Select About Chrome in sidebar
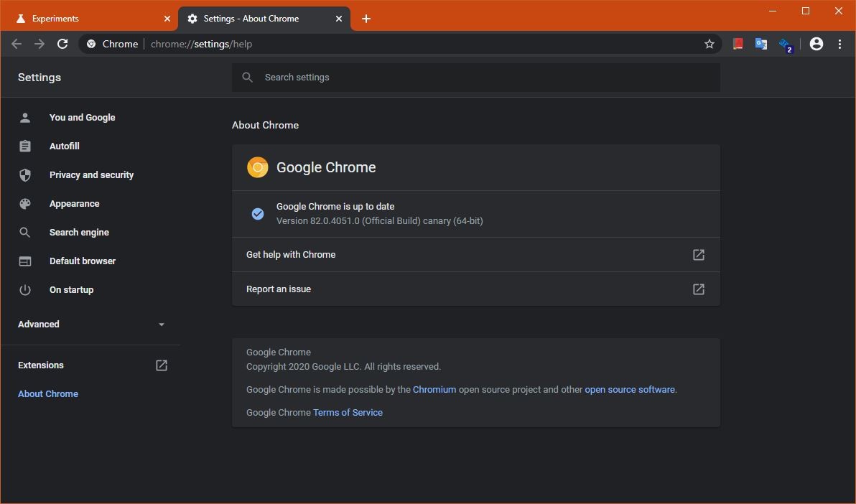The image size is (856, 504). coord(48,394)
